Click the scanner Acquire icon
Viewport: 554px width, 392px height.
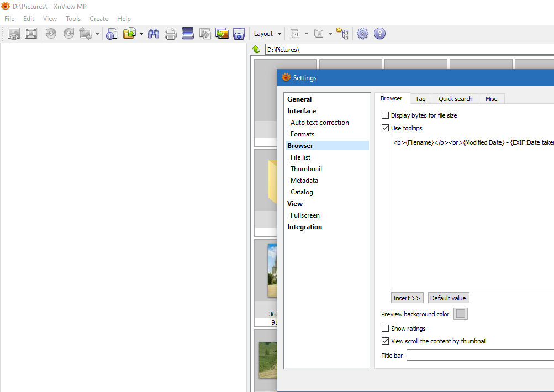click(x=188, y=34)
